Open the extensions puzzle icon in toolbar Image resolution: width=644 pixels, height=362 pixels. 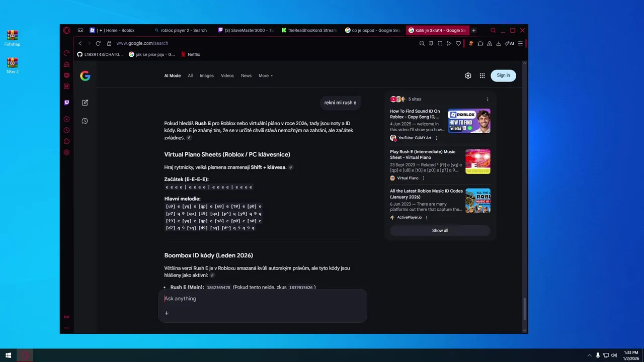point(480,43)
